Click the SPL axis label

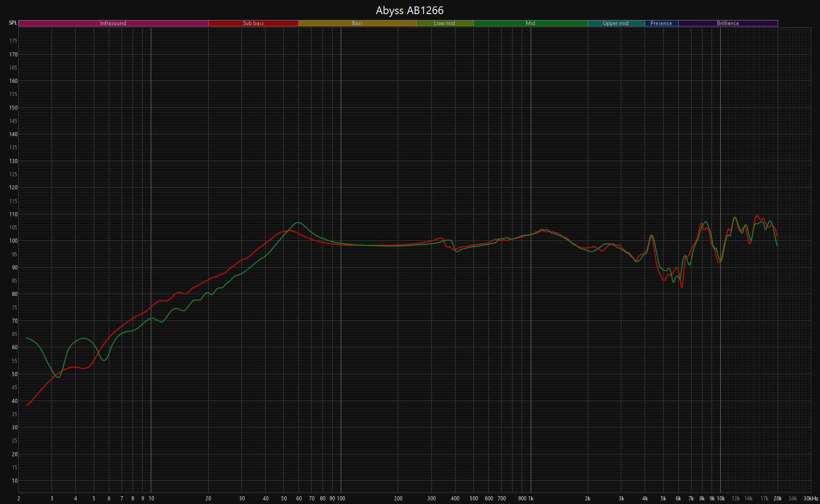(13, 23)
